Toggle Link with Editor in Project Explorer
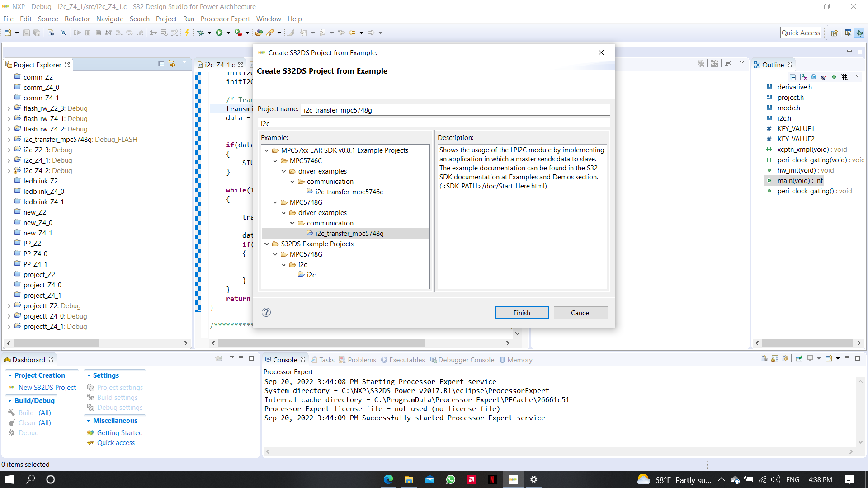The width and height of the screenshot is (868, 488). [171, 64]
